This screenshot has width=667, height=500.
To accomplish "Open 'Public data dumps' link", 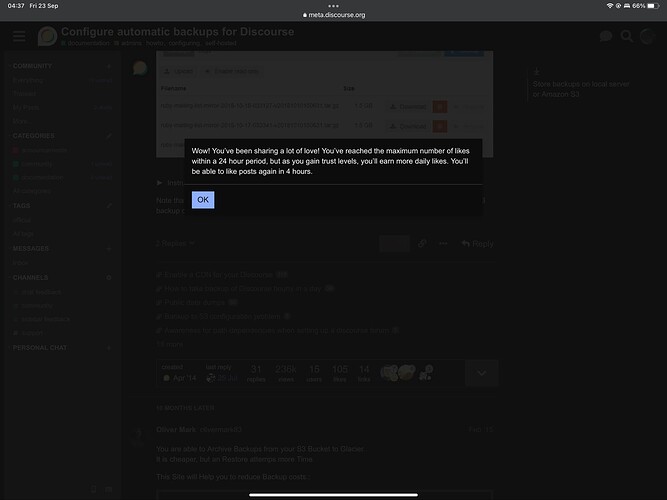I will pyautogui.click(x=194, y=303).
